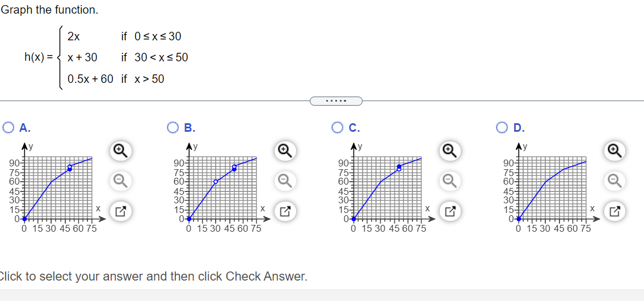Screen dimensions: 644x301
Task: Select answer option B radio button
Action: tap(173, 128)
